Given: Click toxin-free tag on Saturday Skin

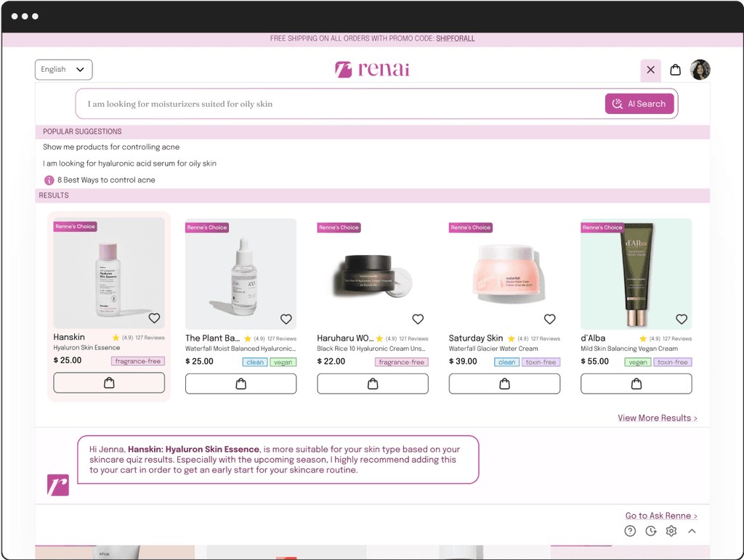Looking at the screenshot, I should 541,362.
